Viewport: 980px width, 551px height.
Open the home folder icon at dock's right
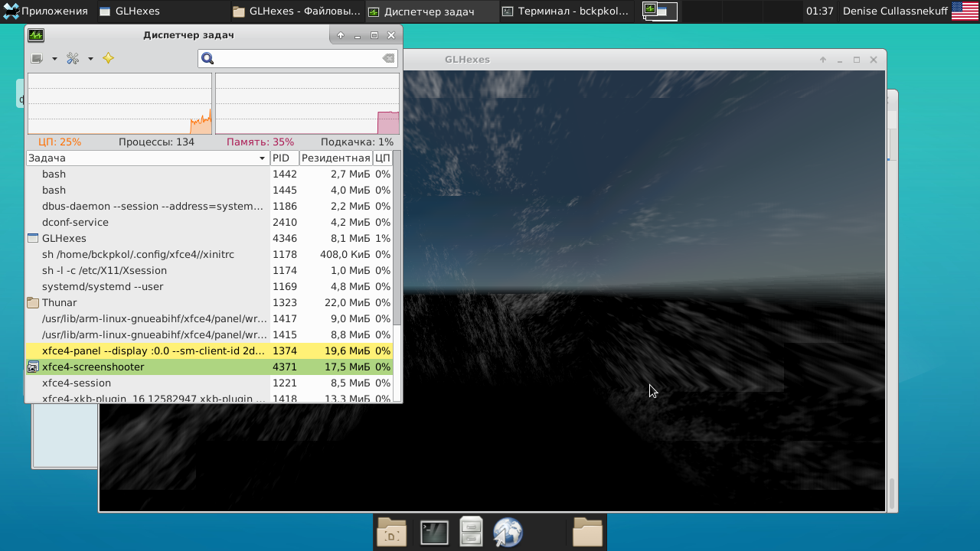click(x=587, y=533)
